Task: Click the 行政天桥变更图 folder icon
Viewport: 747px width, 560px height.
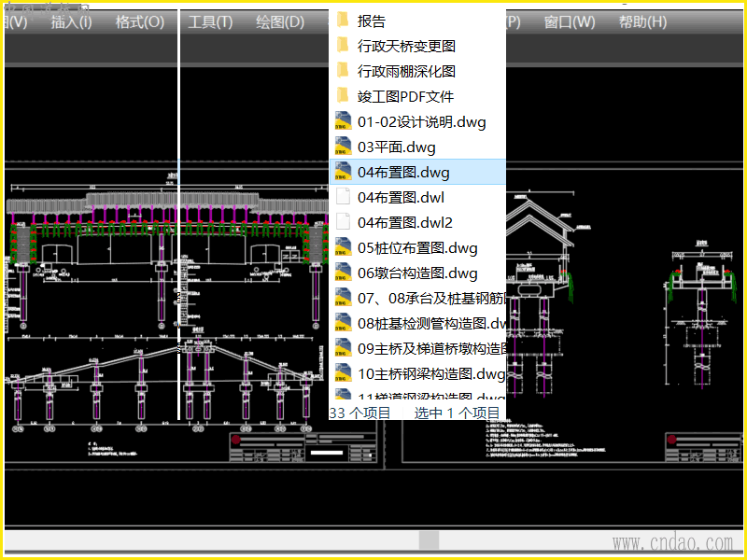Action: point(343,45)
